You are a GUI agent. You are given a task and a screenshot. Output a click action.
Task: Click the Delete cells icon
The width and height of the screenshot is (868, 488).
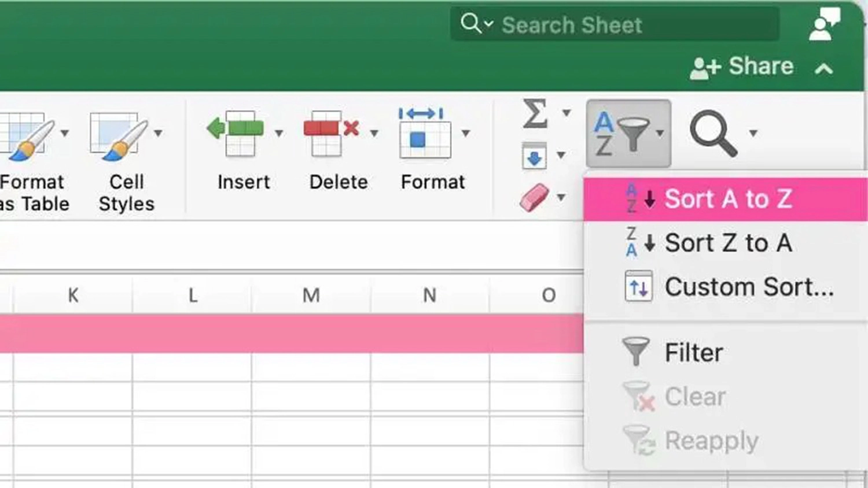331,134
